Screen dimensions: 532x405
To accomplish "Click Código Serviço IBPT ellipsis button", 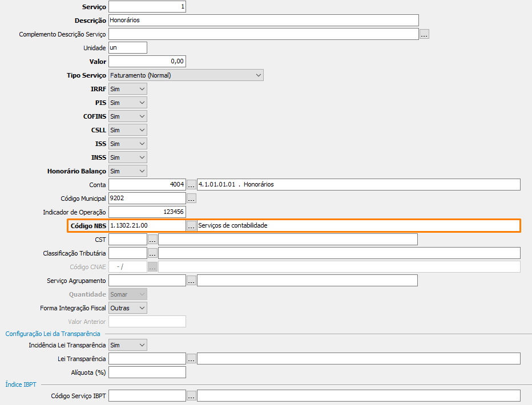I will tap(191, 396).
